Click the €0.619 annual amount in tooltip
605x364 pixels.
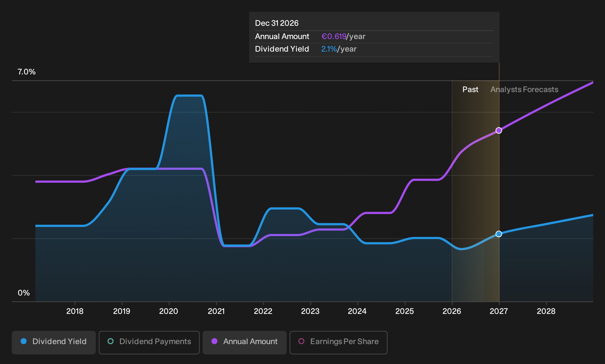pyautogui.click(x=334, y=36)
